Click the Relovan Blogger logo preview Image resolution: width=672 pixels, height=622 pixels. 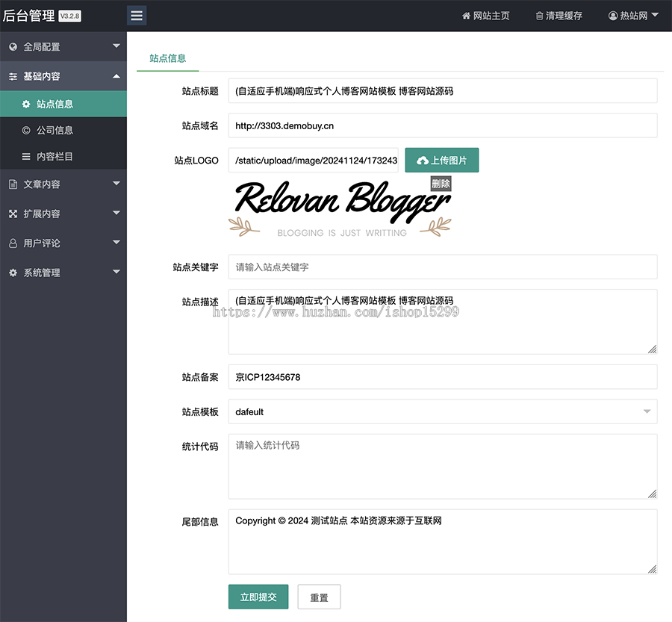340,209
